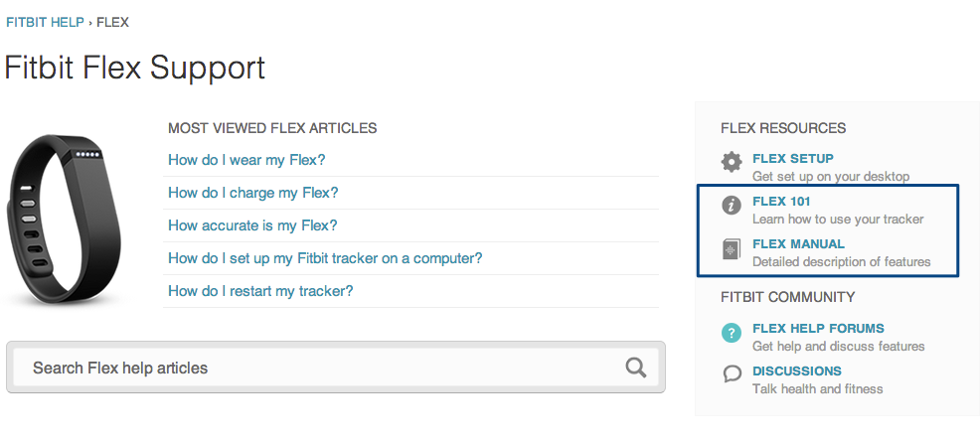Open the FLEX MANUAL link

point(798,243)
